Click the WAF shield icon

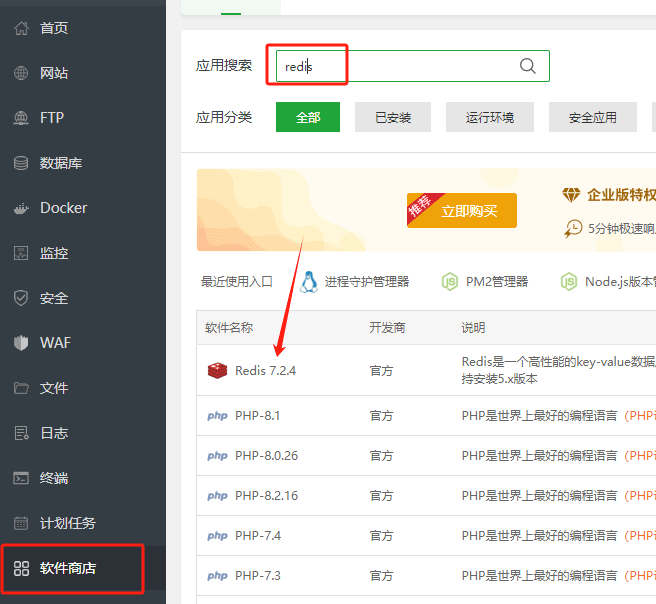pyautogui.click(x=21, y=343)
